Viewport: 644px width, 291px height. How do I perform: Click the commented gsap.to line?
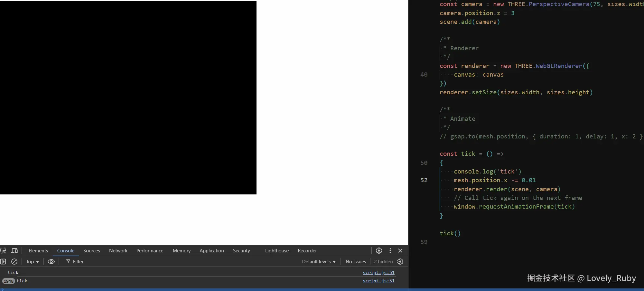tap(541, 136)
